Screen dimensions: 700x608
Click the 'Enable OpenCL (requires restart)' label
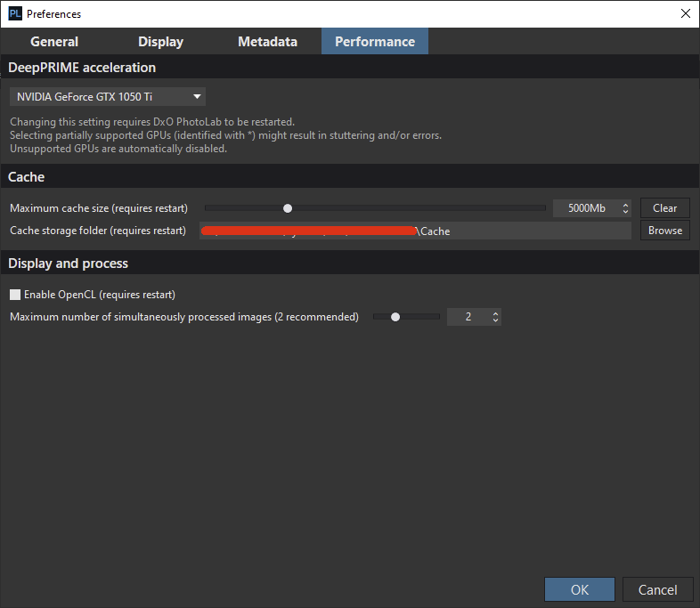pyautogui.click(x=100, y=295)
